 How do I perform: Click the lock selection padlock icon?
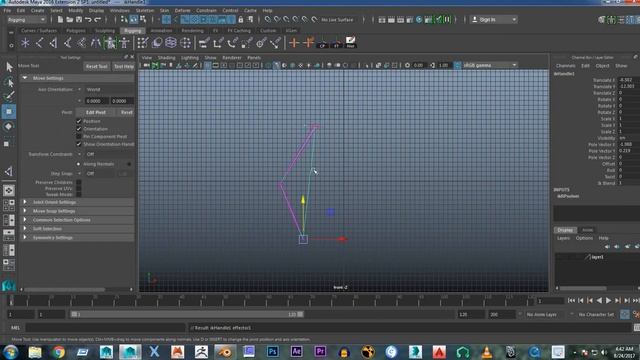coord(241,19)
